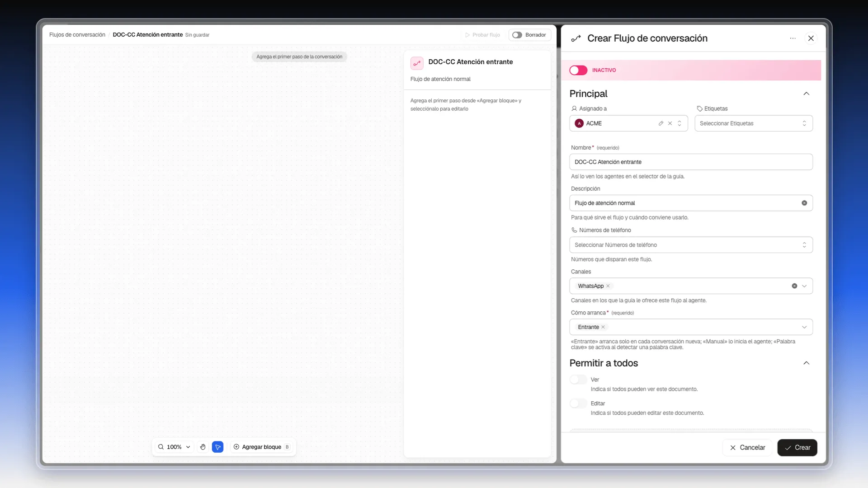Remove the Entrante start chip
Image resolution: width=868 pixels, height=488 pixels.
pos(603,327)
